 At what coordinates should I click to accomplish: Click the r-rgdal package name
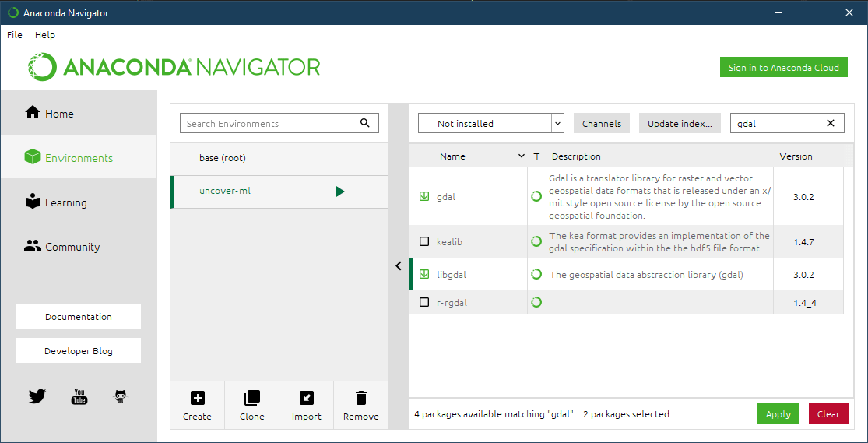[452, 303]
